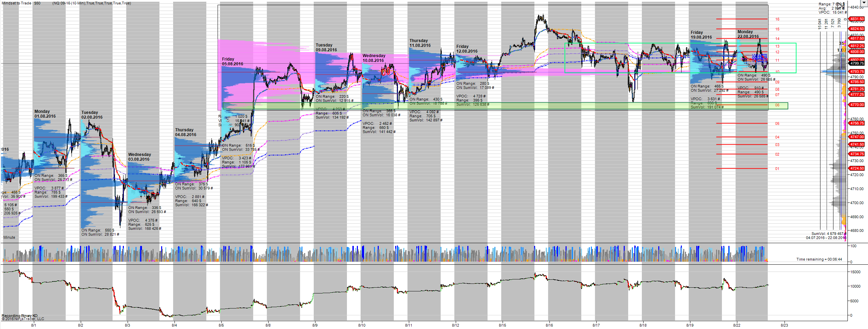The width and height of the screenshot is (868, 329).
Task: Click the Mindset to Trade label
Action: click(x=16, y=3)
